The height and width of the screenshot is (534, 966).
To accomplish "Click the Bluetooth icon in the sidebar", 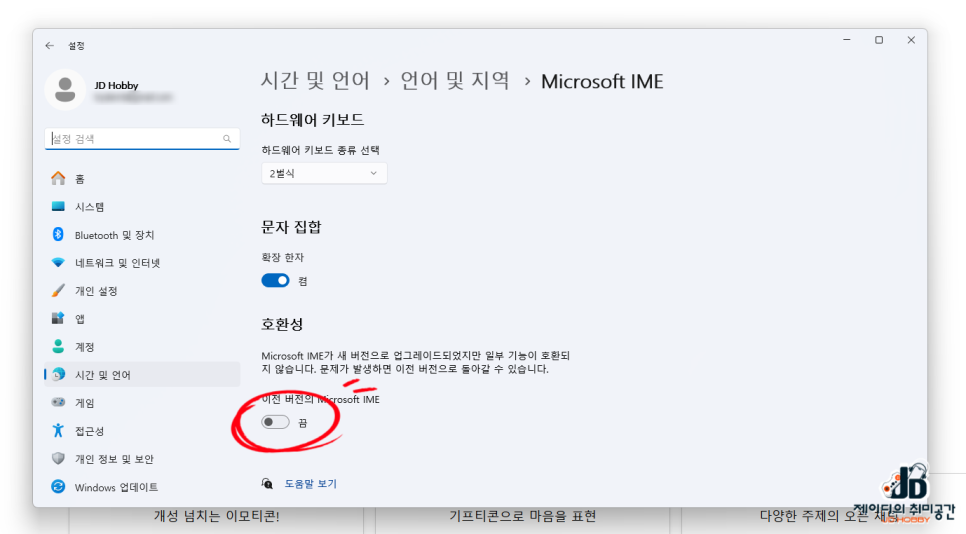I will tap(58, 235).
